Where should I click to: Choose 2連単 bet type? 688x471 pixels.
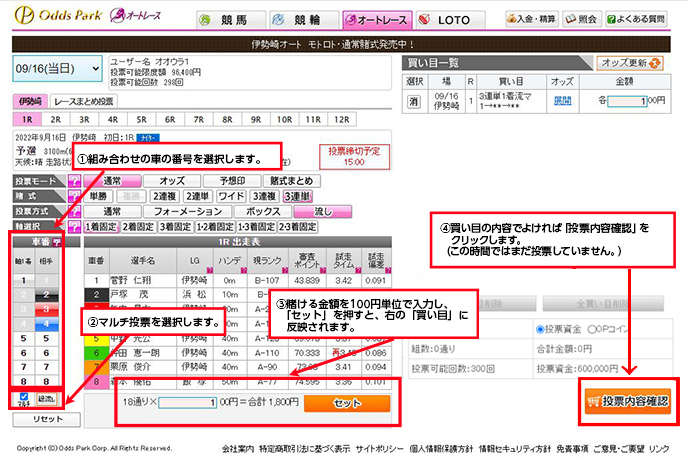click(198, 196)
